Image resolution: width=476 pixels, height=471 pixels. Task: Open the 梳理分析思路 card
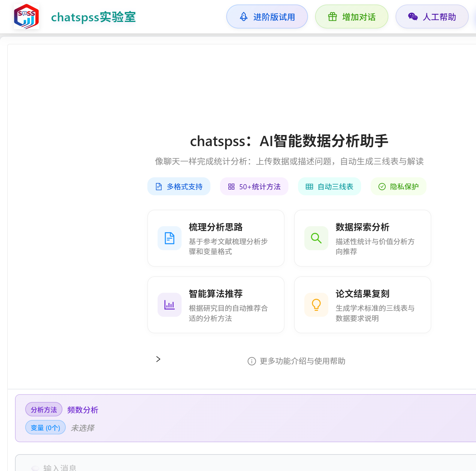(216, 238)
